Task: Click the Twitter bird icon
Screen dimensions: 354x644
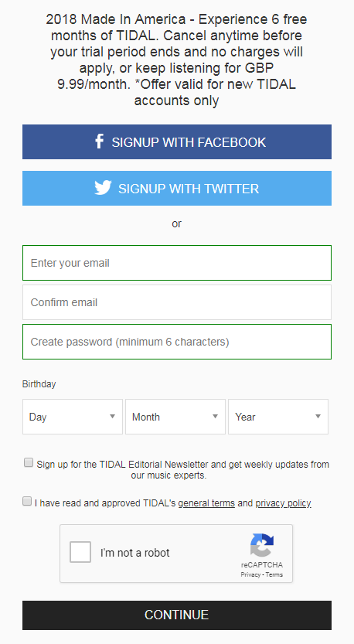Action: coord(103,188)
